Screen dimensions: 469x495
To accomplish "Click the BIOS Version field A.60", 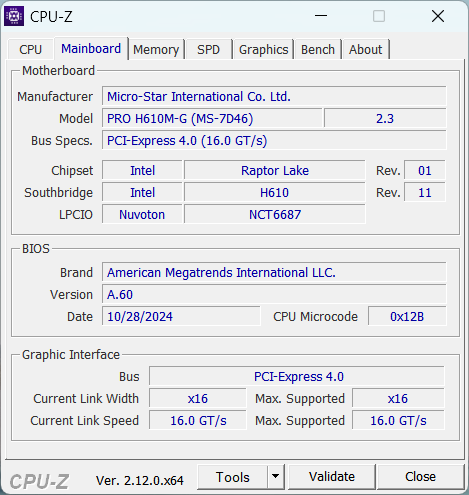I will click(274, 295).
